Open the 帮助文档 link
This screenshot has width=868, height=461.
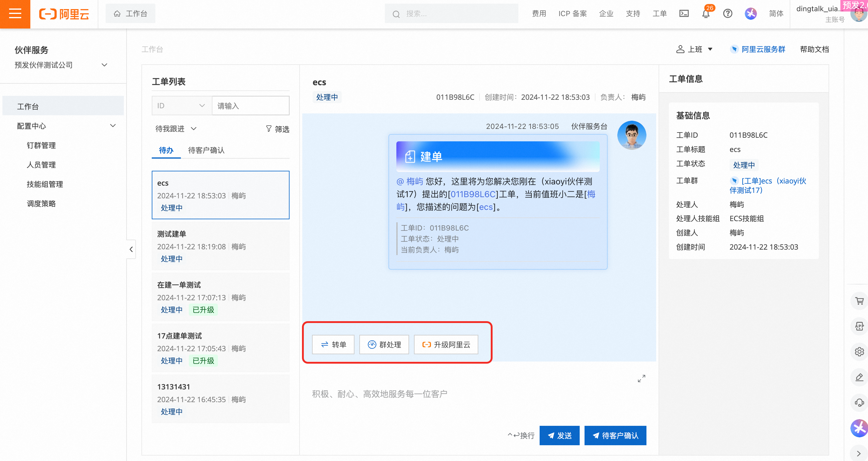[814, 49]
